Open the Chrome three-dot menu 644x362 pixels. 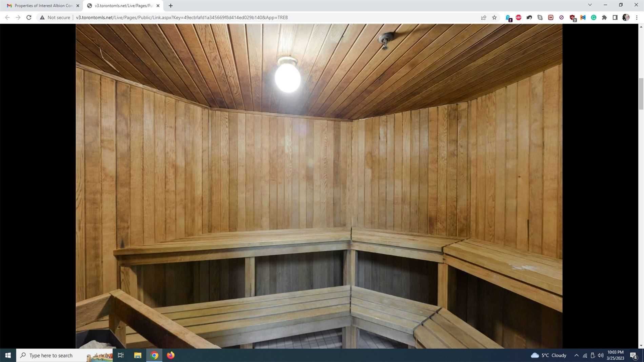(x=637, y=17)
